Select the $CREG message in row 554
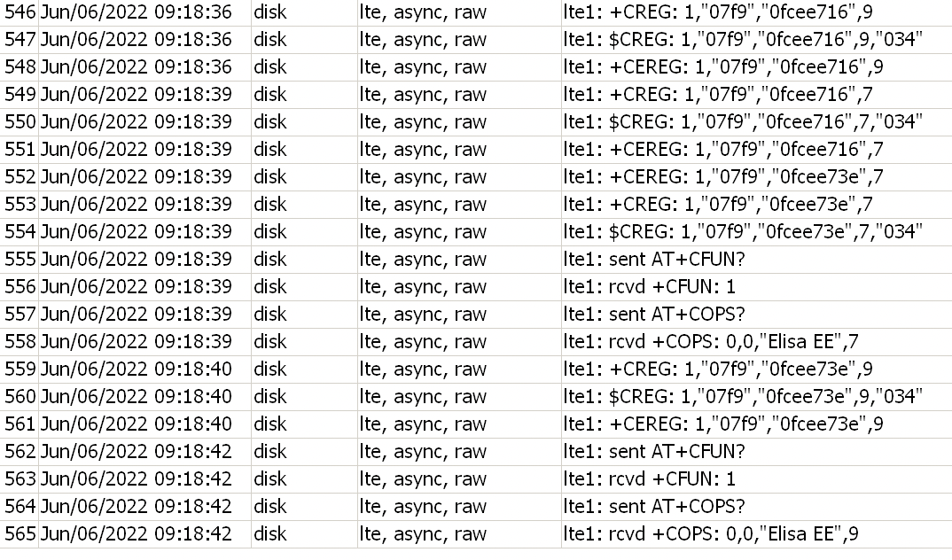Image resolution: width=952 pixels, height=560 pixels. 745,232
